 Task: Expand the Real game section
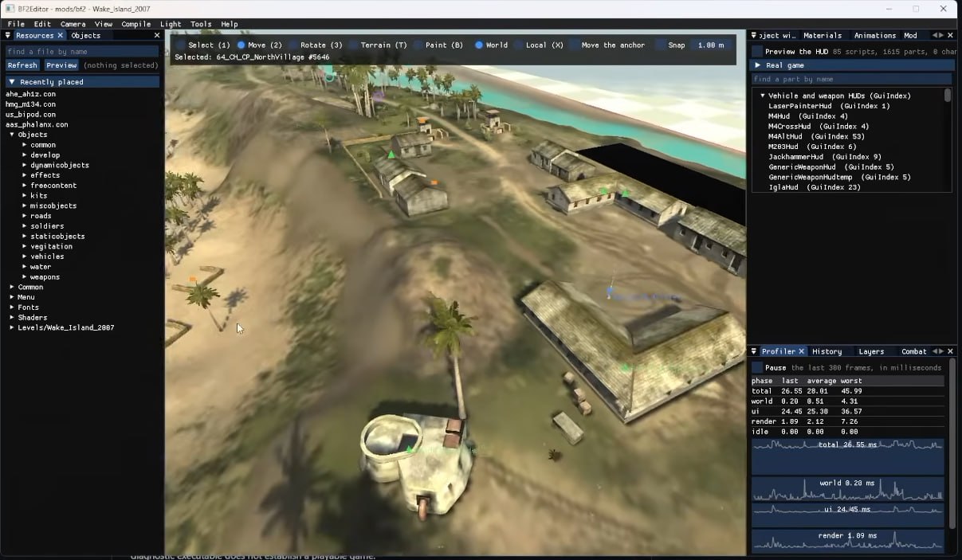click(758, 65)
